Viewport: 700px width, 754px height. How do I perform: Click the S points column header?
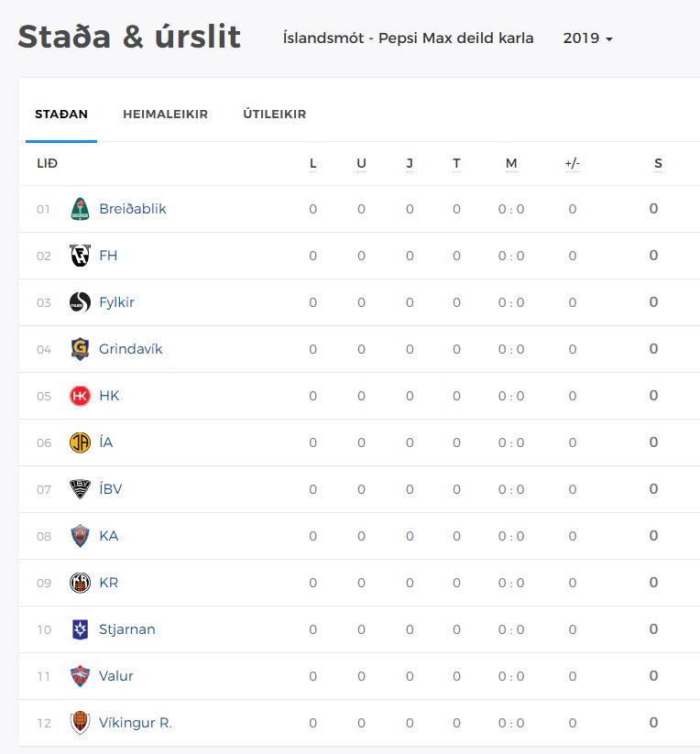pos(658,163)
